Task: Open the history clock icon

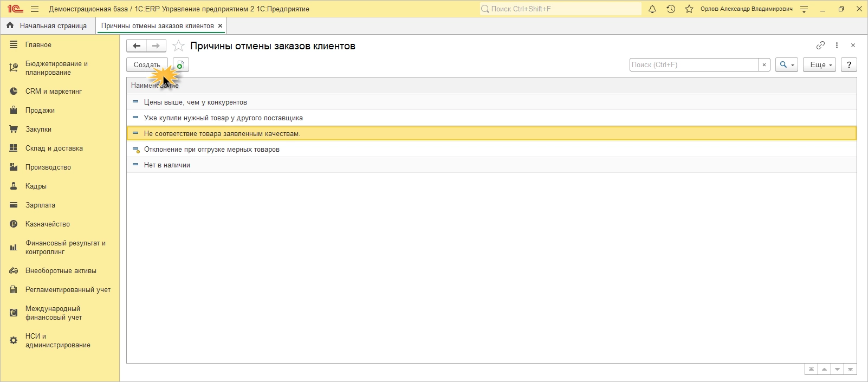Action: [671, 9]
